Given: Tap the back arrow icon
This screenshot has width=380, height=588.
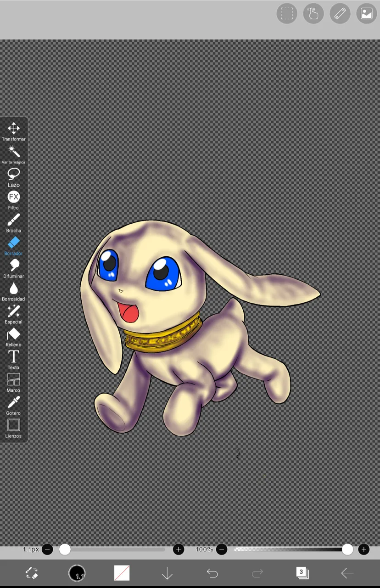Looking at the screenshot, I should click(347, 573).
